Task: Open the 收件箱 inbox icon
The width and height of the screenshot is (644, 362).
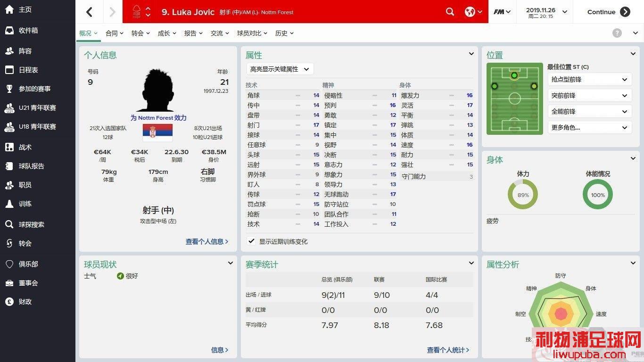Action: [9, 31]
